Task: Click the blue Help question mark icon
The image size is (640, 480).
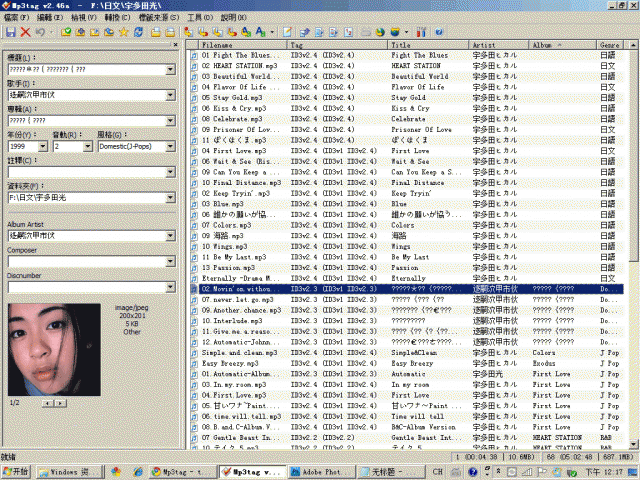Action: click(x=439, y=32)
